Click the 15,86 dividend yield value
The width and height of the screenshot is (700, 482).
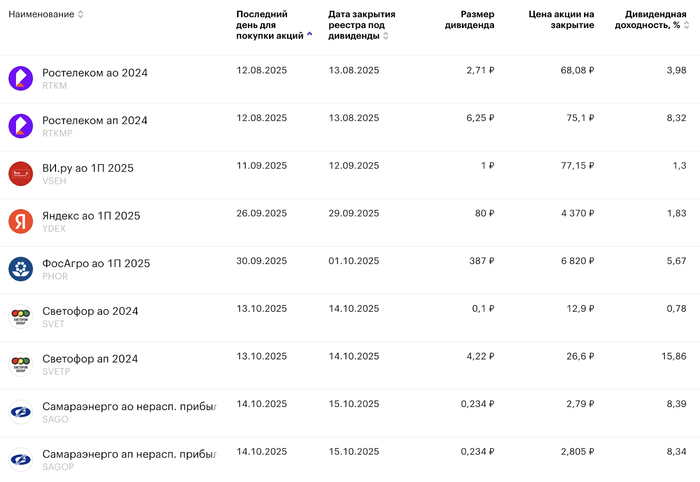674,357
